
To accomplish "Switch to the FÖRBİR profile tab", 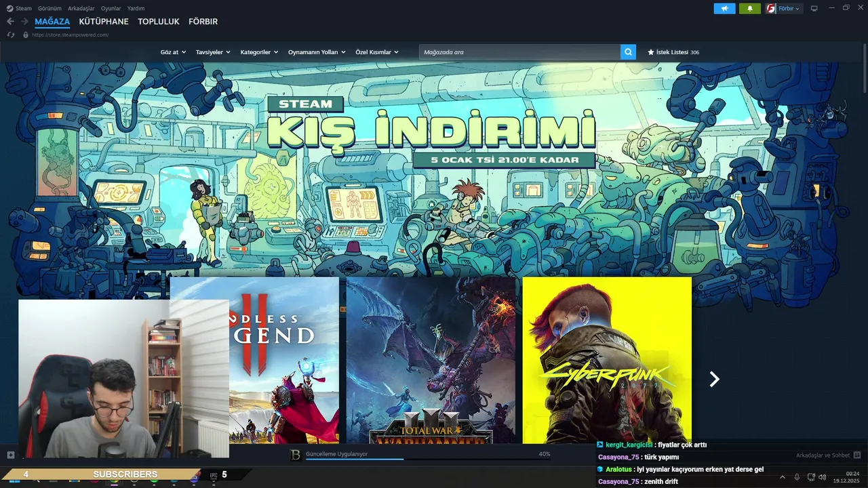I will point(203,22).
